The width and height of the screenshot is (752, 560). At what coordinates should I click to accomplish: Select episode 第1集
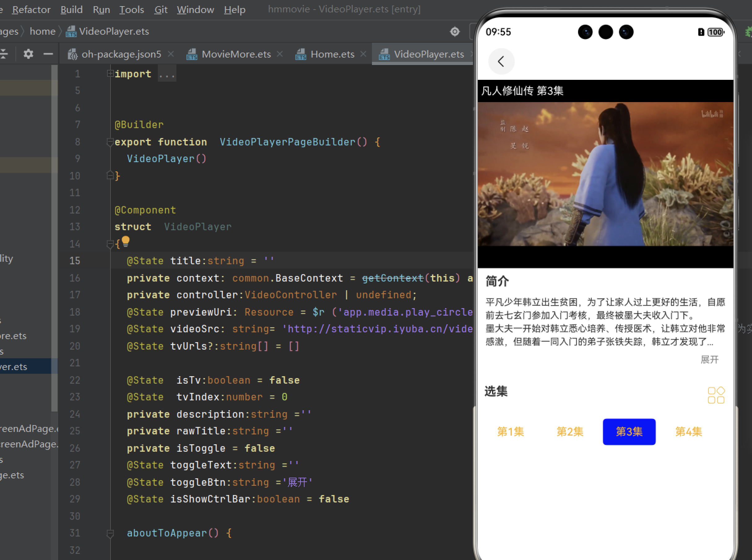510,432
